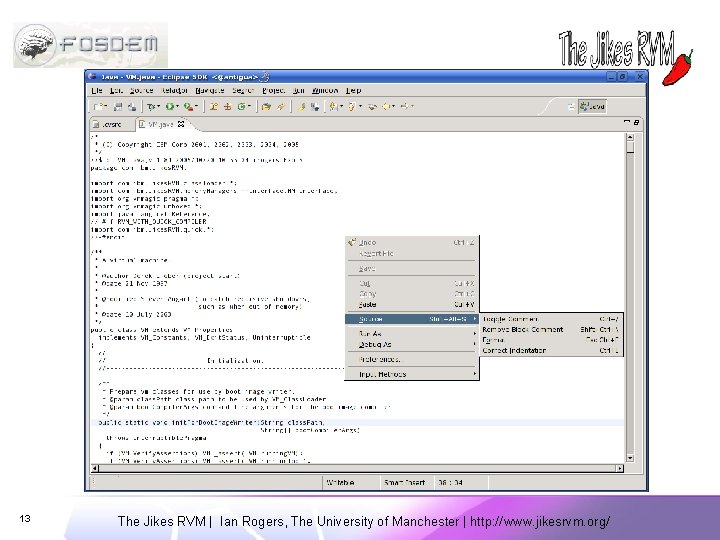This screenshot has width=720, height=540.
Task: Click the Smart Insert status field
Action: [405, 483]
